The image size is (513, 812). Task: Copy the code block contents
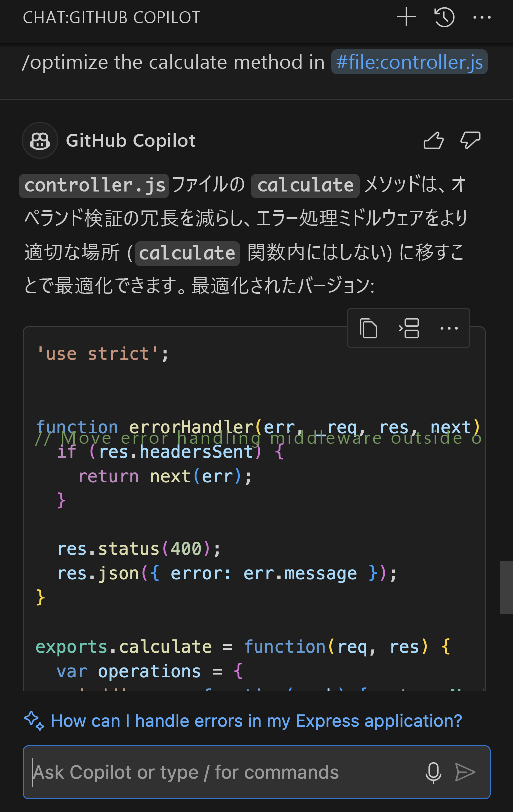(368, 328)
